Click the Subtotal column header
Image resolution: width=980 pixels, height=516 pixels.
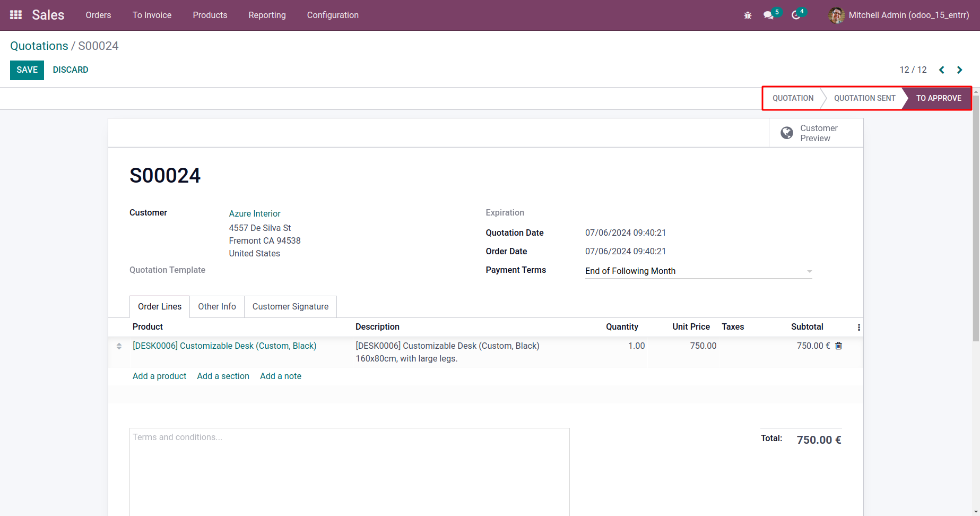coord(807,327)
